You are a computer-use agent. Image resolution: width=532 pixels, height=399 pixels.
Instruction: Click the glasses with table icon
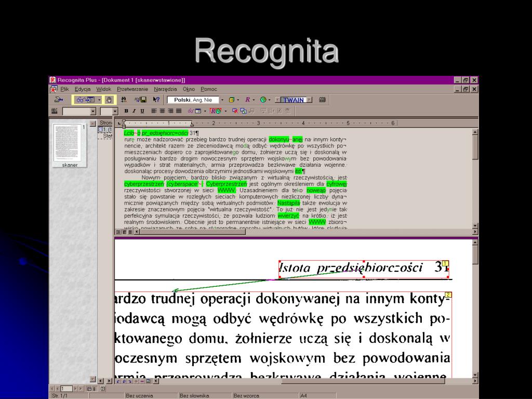[x=195, y=111]
